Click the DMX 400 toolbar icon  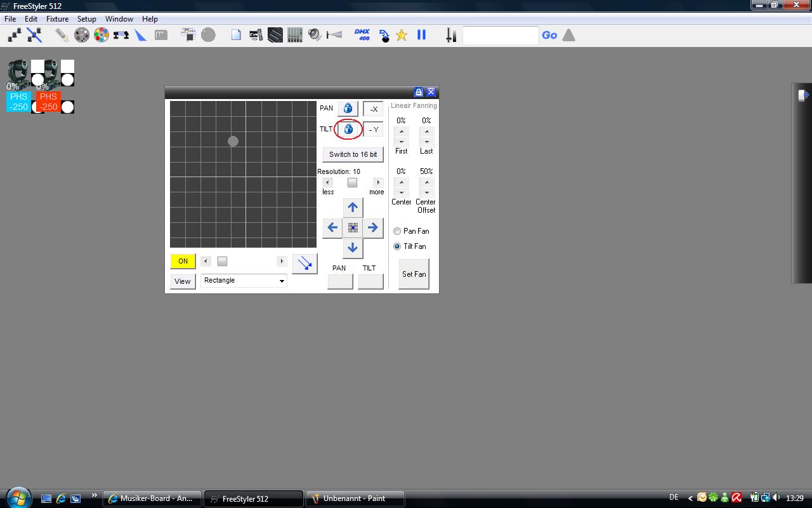point(362,35)
